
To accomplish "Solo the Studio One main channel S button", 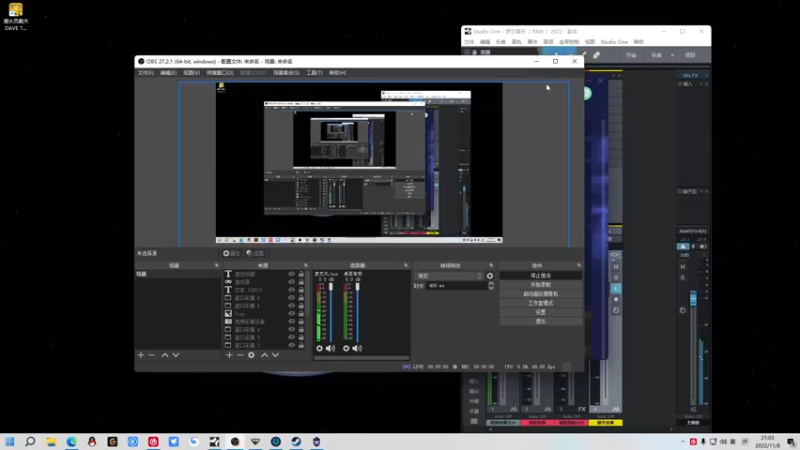I will click(x=683, y=278).
